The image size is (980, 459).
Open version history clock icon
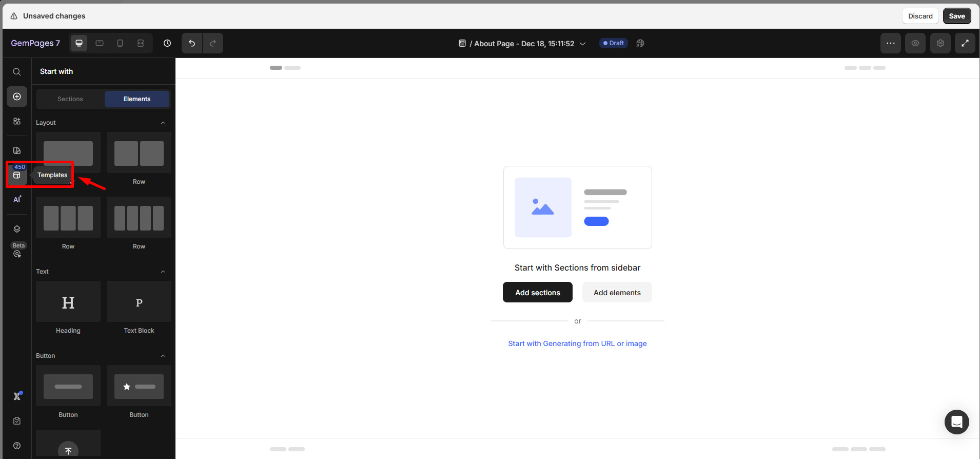pyautogui.click(x=167, y=43)
